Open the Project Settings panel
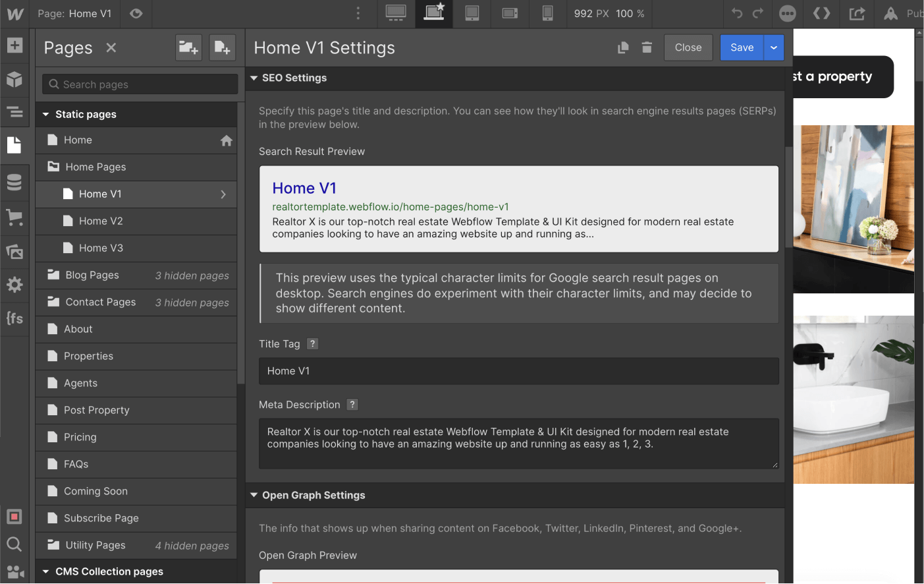The width and height of the screenshot is (924, 584). (x=14, y=285)
